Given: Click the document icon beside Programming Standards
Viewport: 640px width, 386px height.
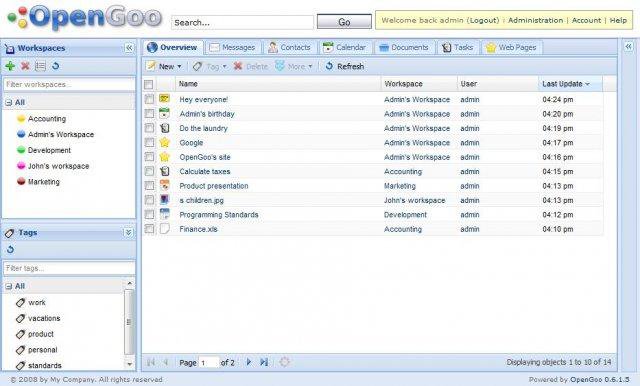Looking at the screenshot, I should tap(164, 214).
